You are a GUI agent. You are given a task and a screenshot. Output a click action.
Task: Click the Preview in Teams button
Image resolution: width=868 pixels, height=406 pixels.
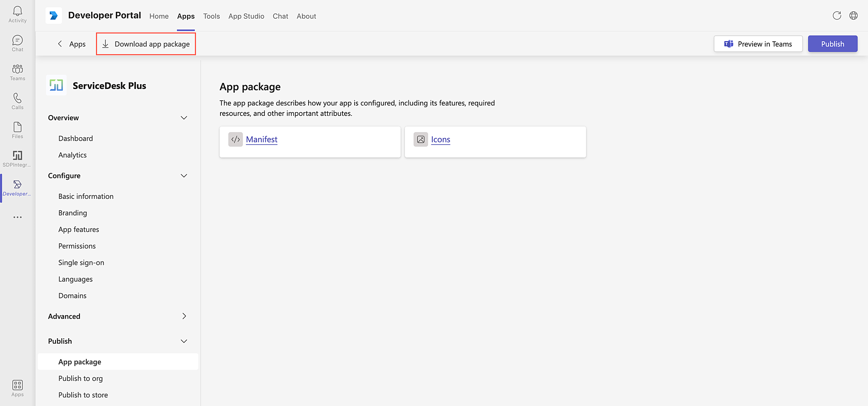click(x=758, y=44)
